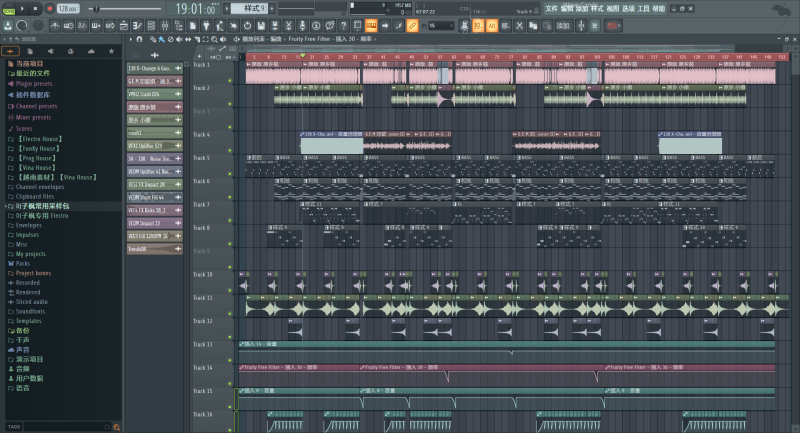The height and width of the screenshot is (433, 800).
Task: Stop playback with the stop button
Action: (x=35, y=8)
